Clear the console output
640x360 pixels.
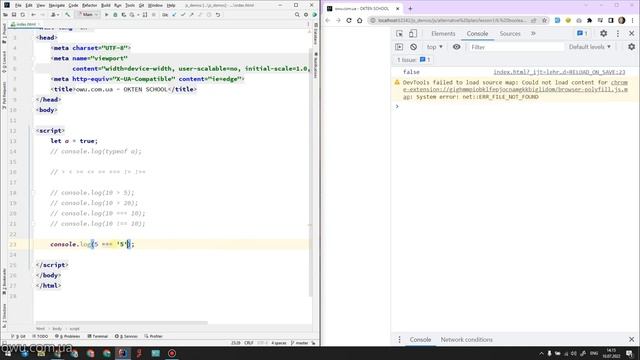click(x=413, y=47)
